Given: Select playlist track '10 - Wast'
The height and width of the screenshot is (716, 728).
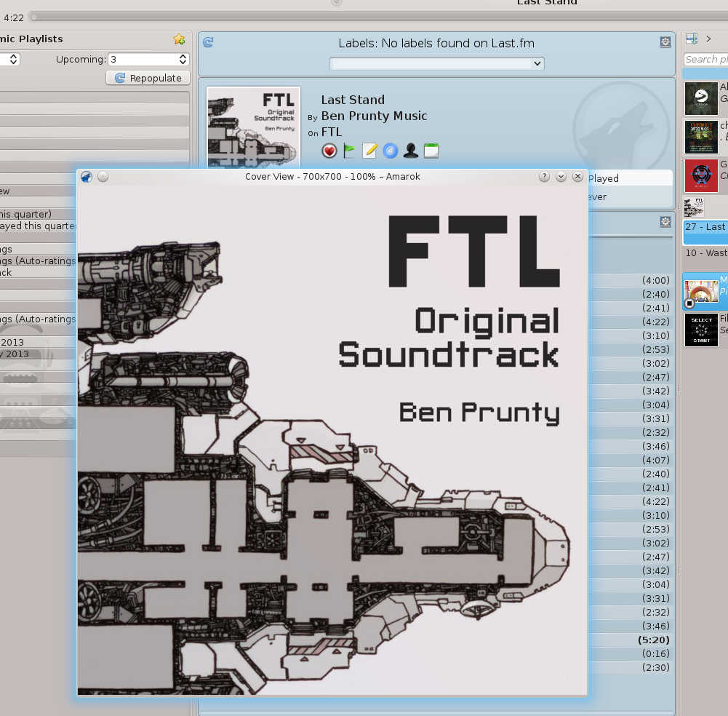Looking at the screenshot, I should click(x=706, y=252).
